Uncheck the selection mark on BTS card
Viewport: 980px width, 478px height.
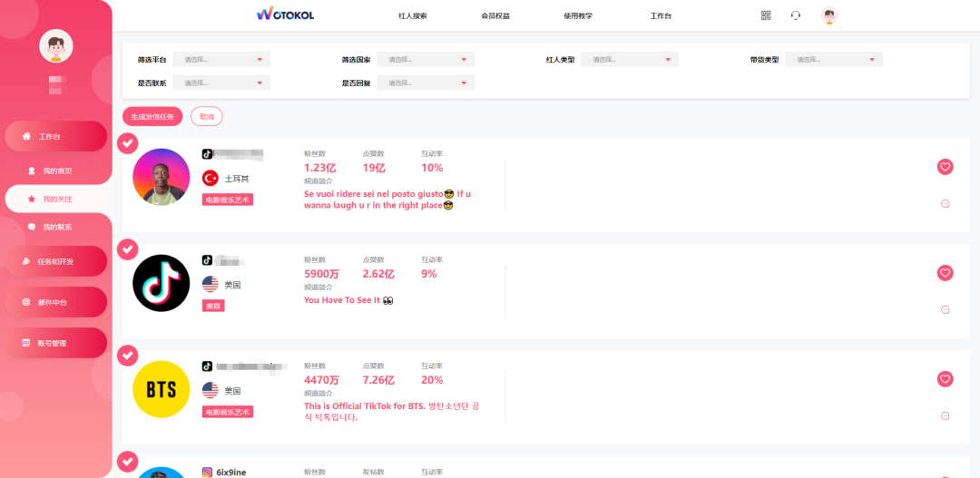(x=128, y=356)
